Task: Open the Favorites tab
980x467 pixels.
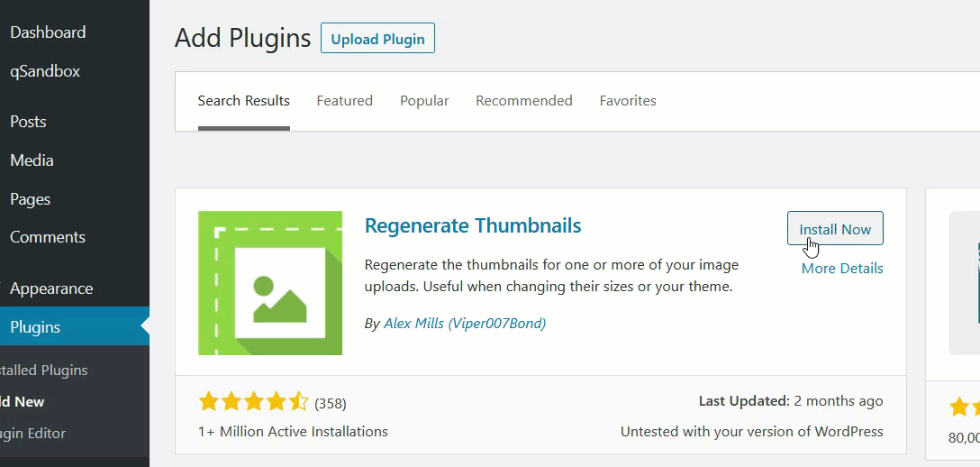Action: [x=628, y=101]
